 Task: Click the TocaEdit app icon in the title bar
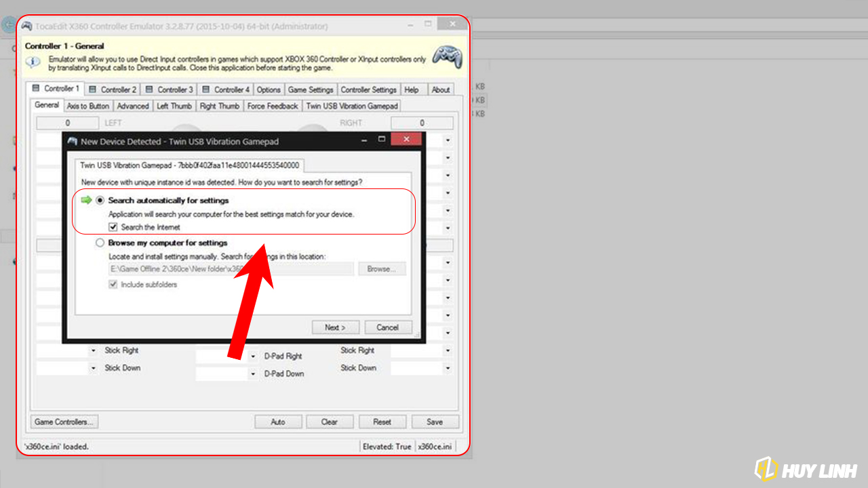(26, 26)
